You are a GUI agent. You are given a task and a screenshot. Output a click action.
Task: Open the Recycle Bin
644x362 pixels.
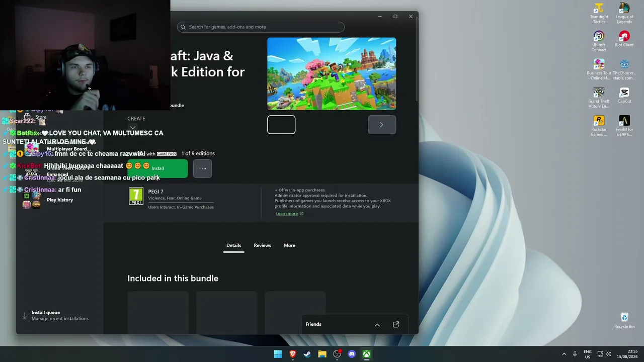click(624, 321)
